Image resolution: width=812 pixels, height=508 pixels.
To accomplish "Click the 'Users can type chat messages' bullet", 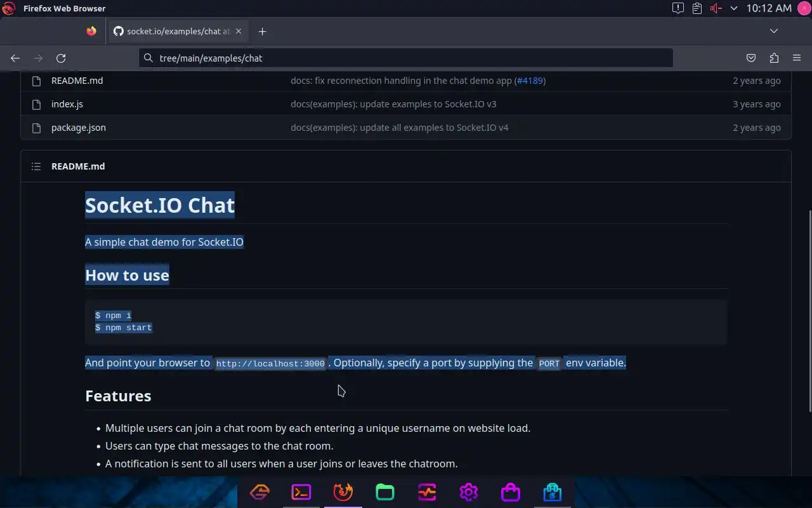I will (x=219, y=446).
